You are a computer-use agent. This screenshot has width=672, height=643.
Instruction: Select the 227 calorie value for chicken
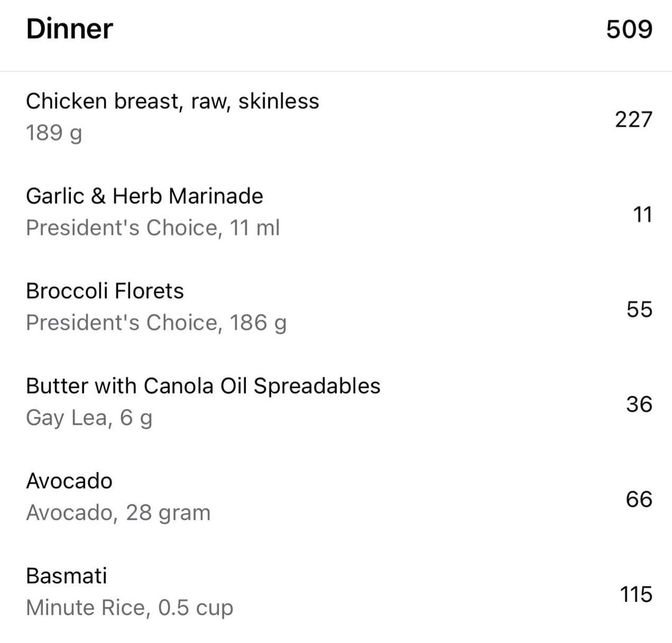(633, 119)
